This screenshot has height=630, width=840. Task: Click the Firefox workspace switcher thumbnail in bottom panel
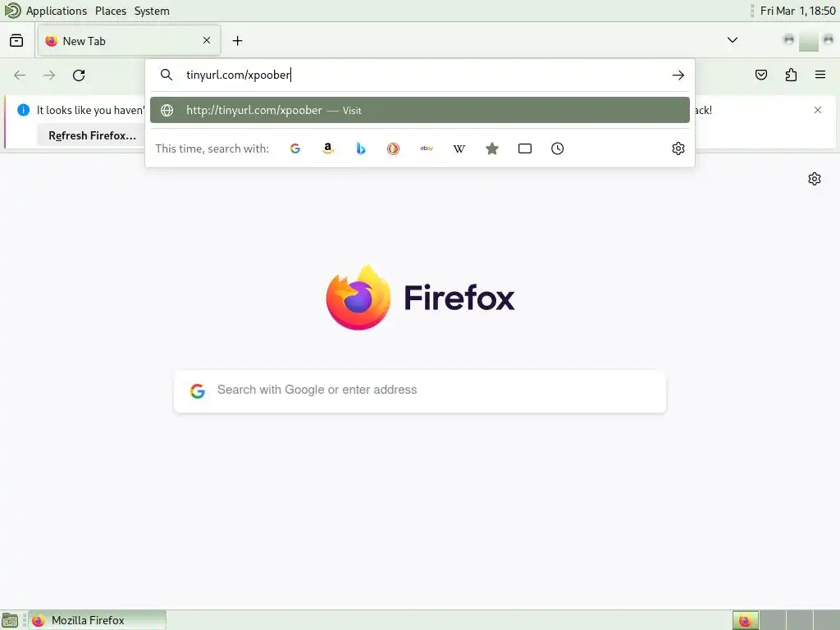[x=745, y=620]
